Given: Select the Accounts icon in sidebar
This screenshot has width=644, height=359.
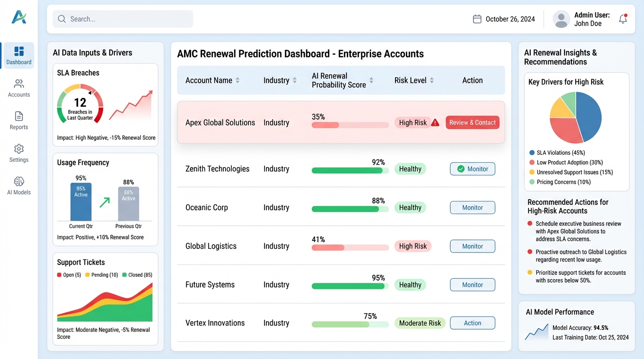Looking at the screenshot, I should (x=18, y=88).
